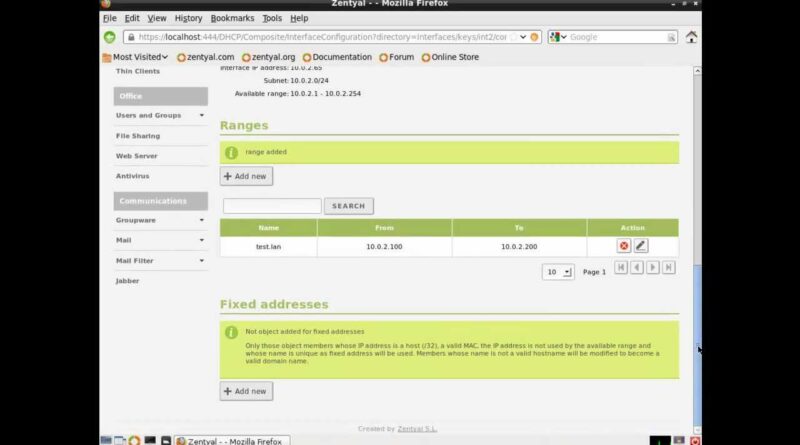800x445 pixels.
Task: Open Web Server in the sidebar
Action: tap(136, 156)
